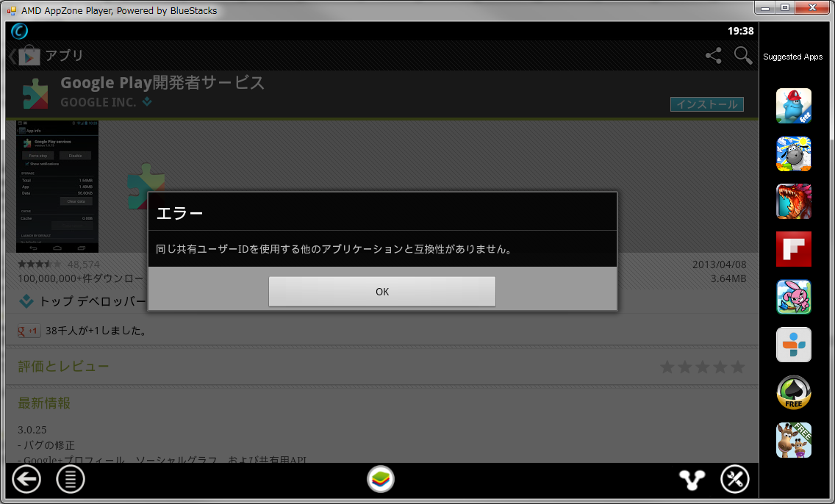Screen dimensions: 835x504
Task: Click the Google Play services puzzle icon
Action: tap(35, 93)
